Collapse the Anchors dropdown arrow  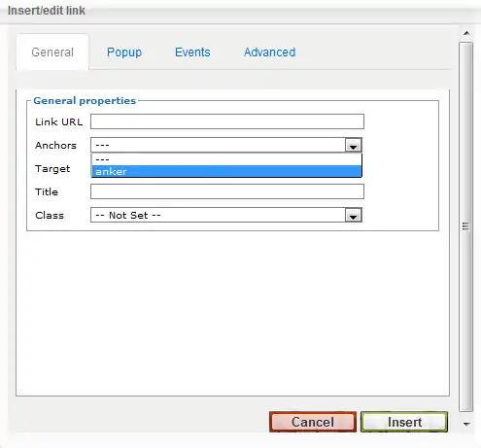[x=353, y=145]
